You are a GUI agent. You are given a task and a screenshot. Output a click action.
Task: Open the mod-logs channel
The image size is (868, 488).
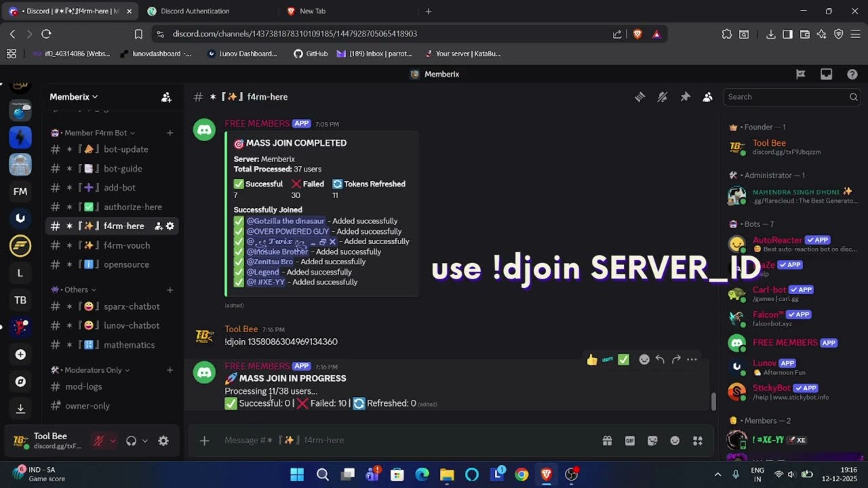(x=112, y=386)
